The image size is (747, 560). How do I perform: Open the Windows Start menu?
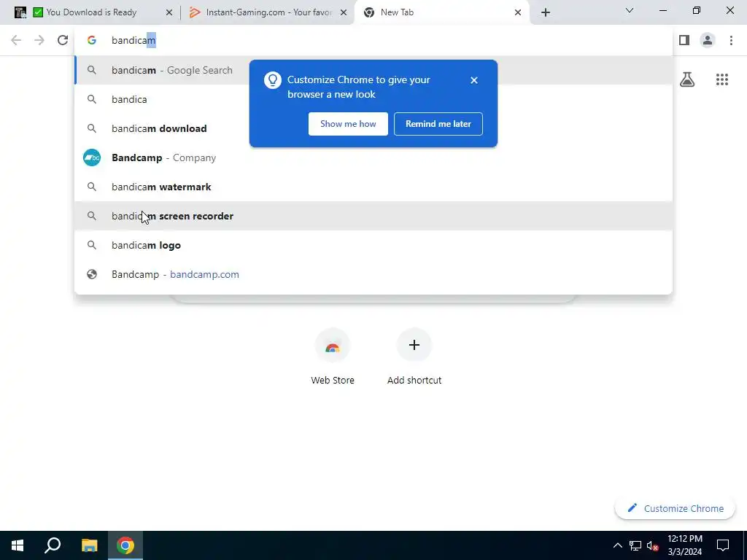(18, 545)
